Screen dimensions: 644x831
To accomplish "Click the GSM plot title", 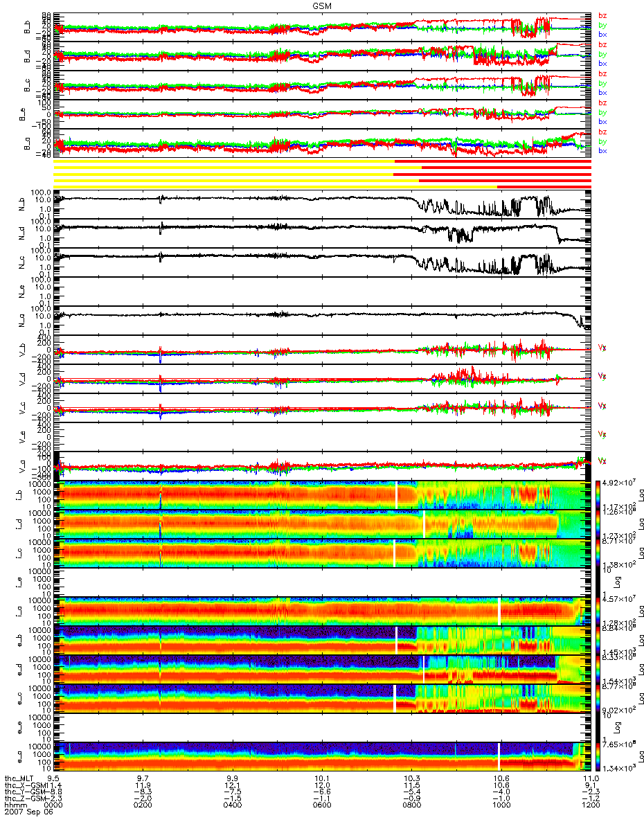I will pos(321,5).
